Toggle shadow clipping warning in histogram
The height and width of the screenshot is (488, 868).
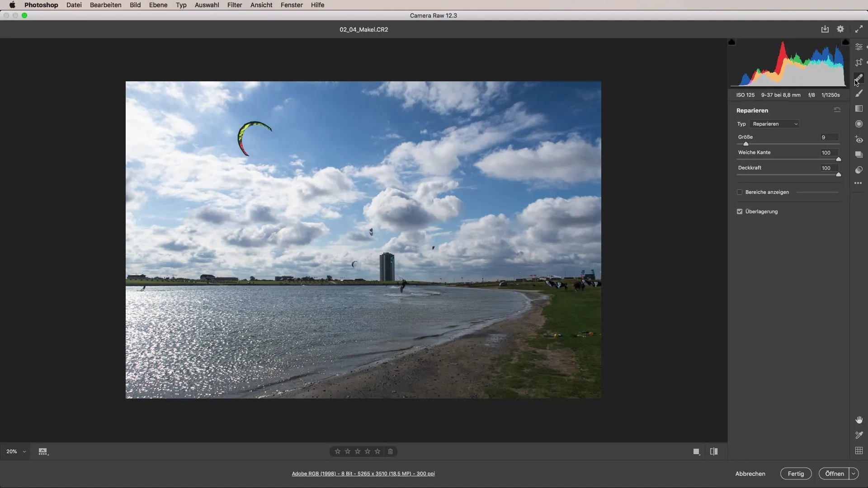[x=732, y=42]
